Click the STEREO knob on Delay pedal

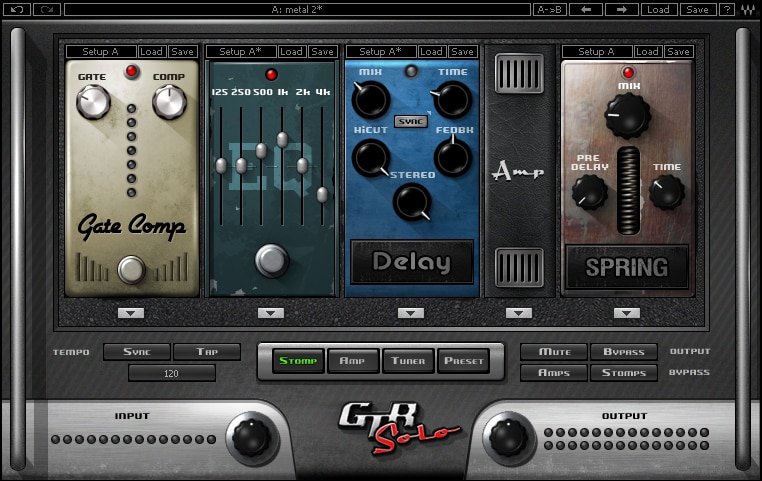coord(412,202)
